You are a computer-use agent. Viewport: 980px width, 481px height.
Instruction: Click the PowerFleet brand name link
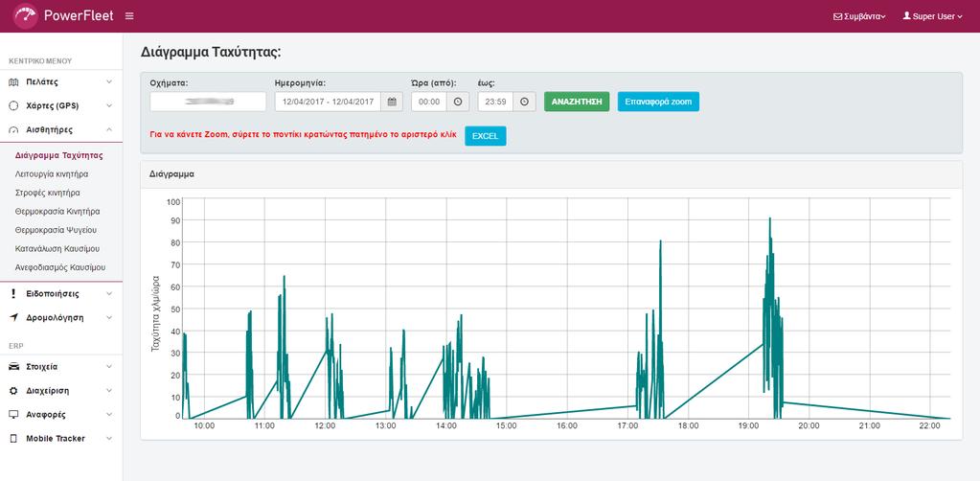(x=79, y=16)
